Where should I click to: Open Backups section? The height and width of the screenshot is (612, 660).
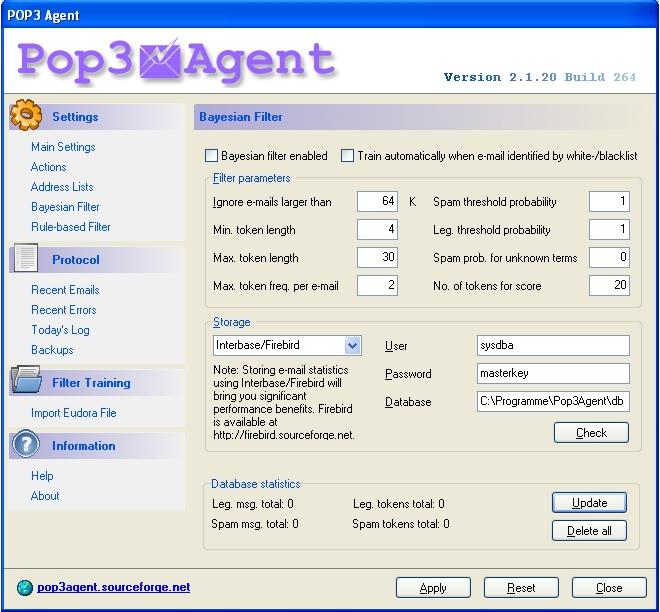(52, 350)
